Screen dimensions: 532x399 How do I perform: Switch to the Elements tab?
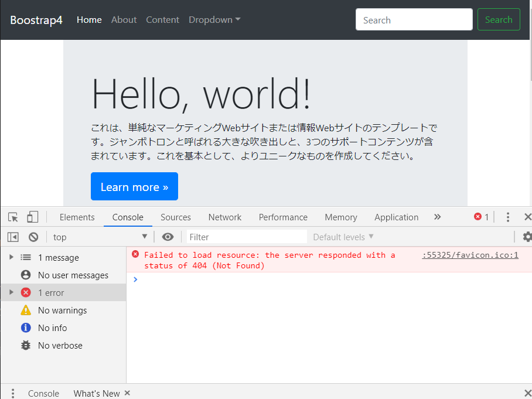77,217
